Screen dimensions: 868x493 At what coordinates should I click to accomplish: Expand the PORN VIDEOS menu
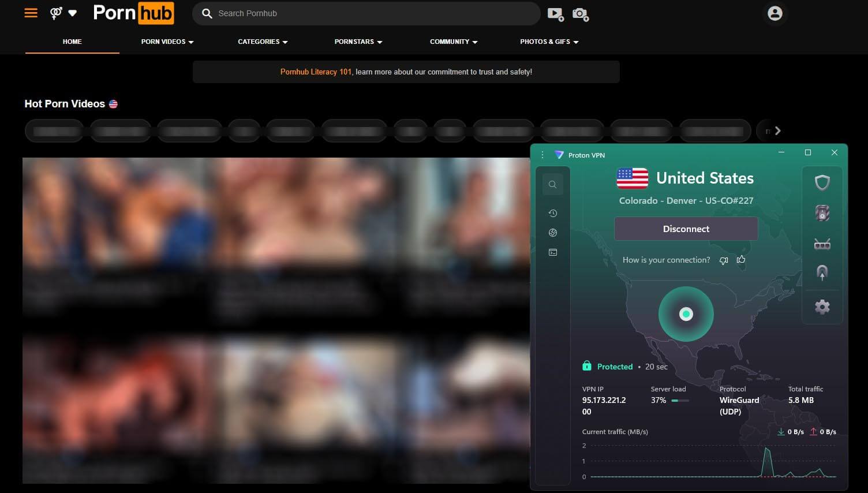[167, 42]
